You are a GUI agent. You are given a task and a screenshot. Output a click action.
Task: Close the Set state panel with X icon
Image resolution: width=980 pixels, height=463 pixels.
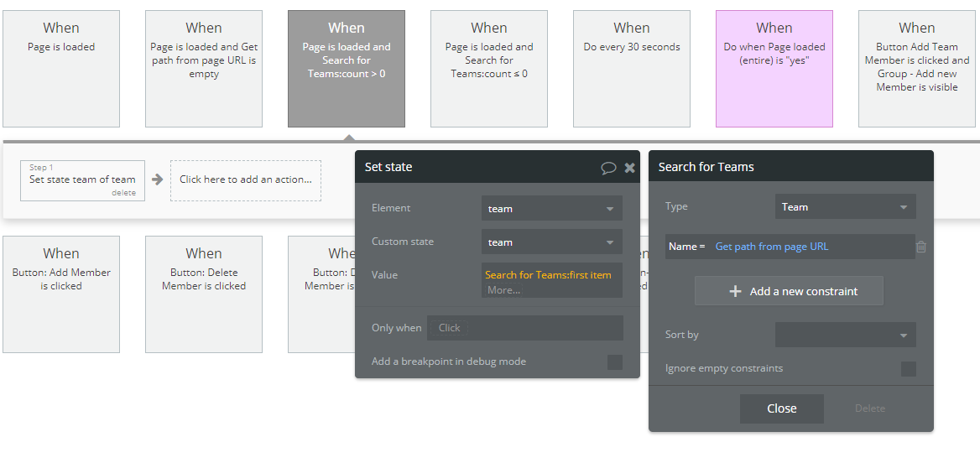[629, 168]
